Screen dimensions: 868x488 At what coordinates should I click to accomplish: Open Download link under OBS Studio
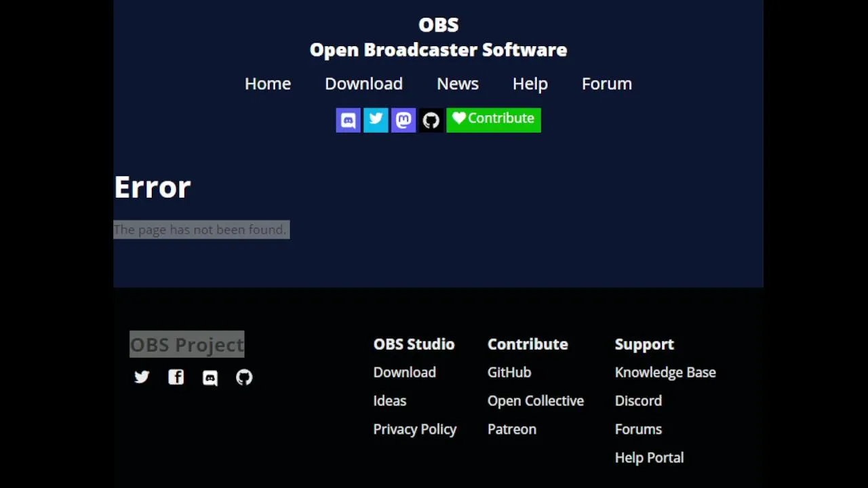[x=405, y=372]
